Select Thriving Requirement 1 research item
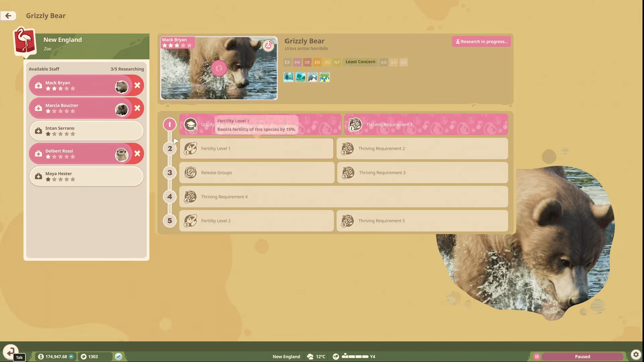This screenshot has width=644, height=362. pos(426,124)
